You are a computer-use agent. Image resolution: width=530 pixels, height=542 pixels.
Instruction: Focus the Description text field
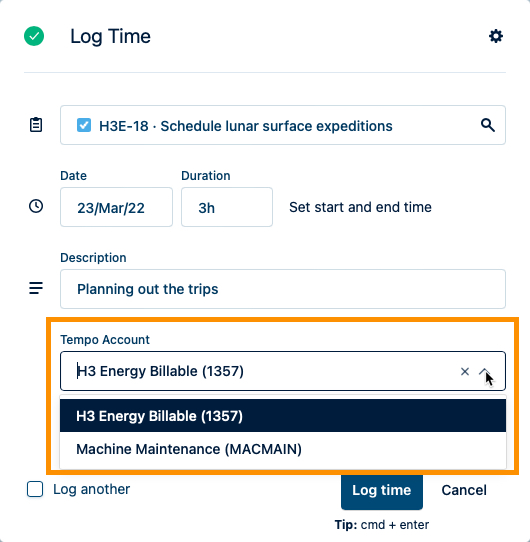[x=283, y=289]
